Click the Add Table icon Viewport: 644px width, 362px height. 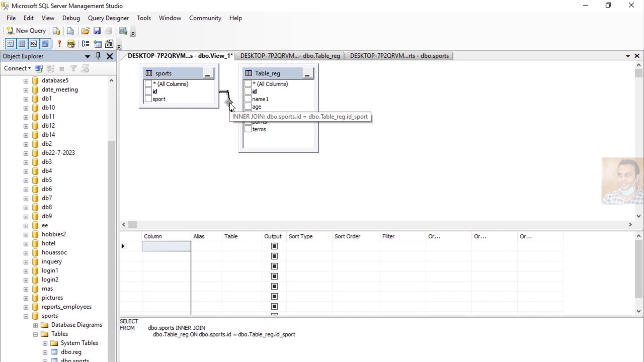tap(97, 44)
